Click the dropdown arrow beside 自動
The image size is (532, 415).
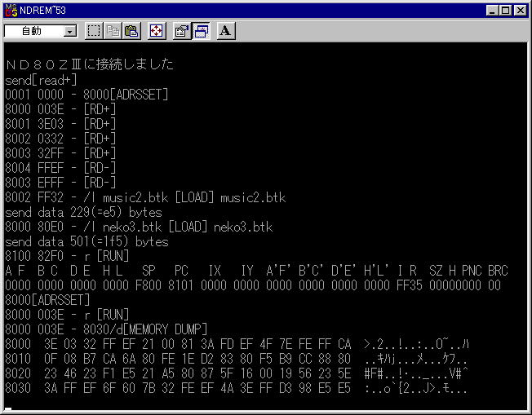tap(70, 32)
